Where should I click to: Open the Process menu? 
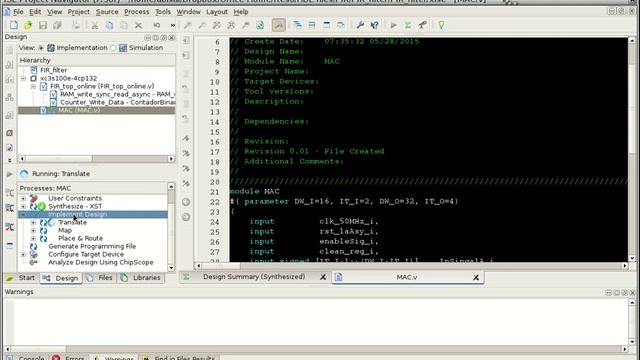click(x=137, y=12)
